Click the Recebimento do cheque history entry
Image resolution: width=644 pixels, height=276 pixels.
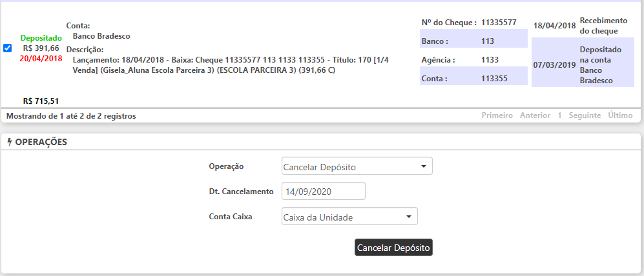[x=599, y=26]
